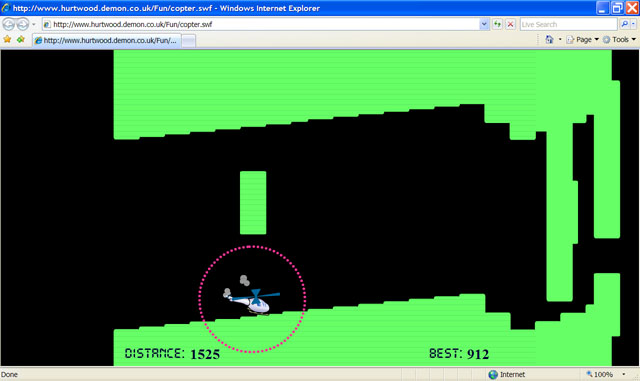Click the browser Back arrow button
The width and height of the screenshot is (640, 381).
coord(9,25)
